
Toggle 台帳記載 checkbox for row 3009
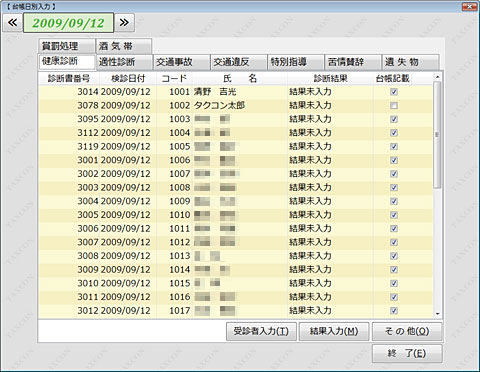pyautogui.click(x=394, y=269)
